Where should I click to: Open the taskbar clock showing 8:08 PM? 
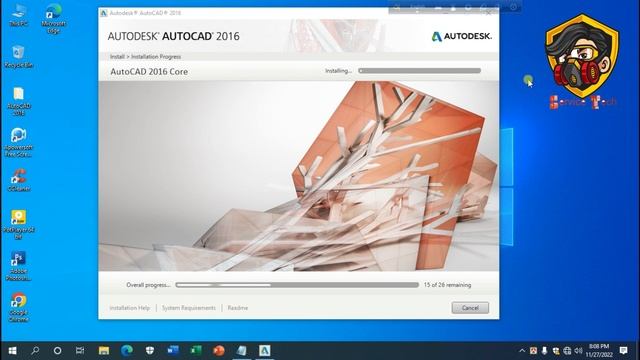pos(599,351)
